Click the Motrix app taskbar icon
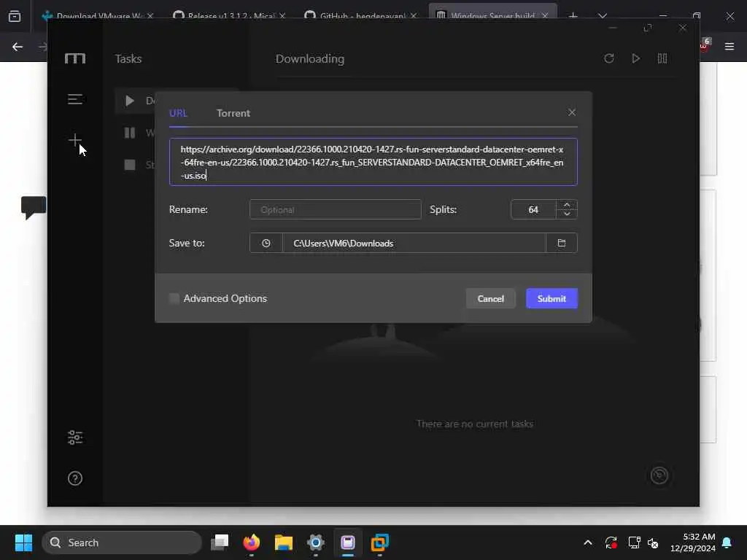This screenshot has width=747, height=560. tap(348, 542)
